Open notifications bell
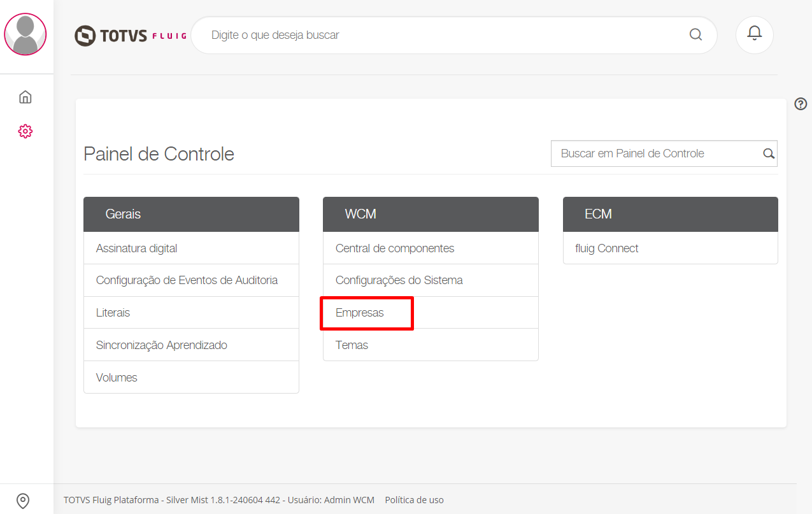Screen dimensions: 812x514 pos(755,34)
